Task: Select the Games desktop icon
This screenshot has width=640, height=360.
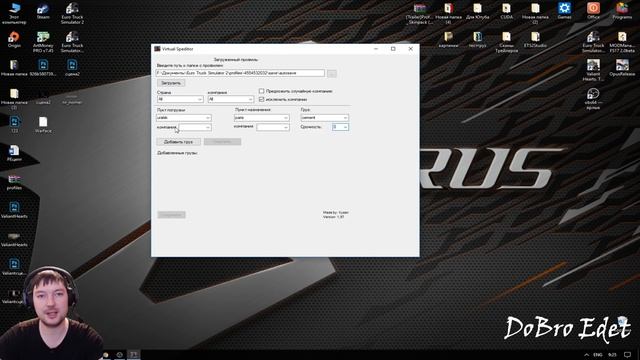Action: [564, 11]
